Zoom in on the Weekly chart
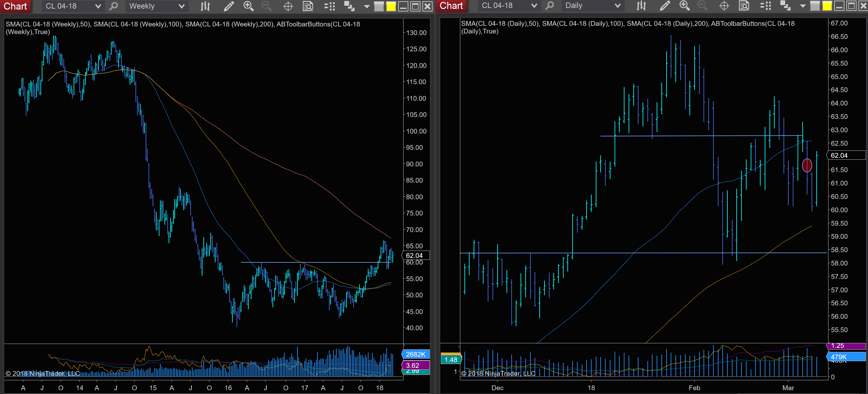Viewport: 868px width, 394px height. (x=248, y=6)
